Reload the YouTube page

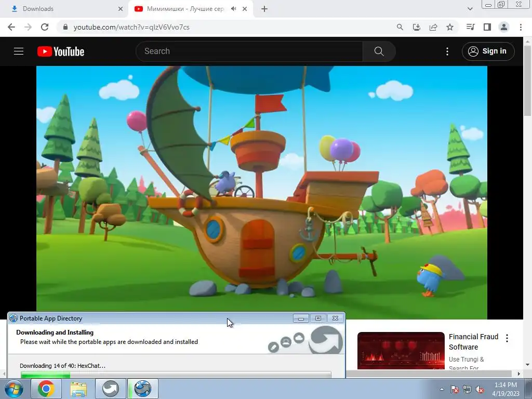[45, 27]
